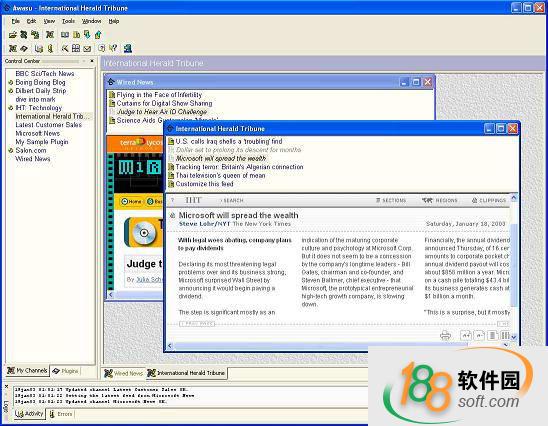Select Boing Boing Blog channel
The width and height of the screenshot is (548, 426).
(x=40, y=82)
